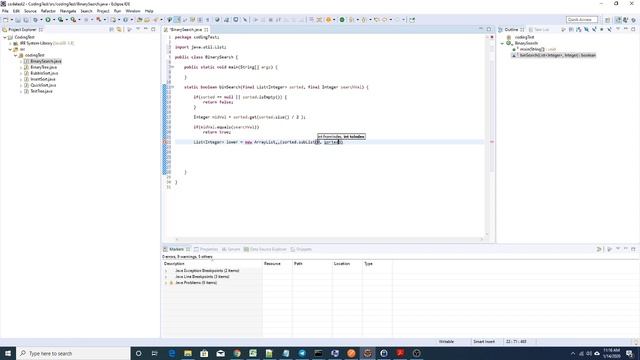The width and height of the screenshot is (640, 360).
Task: Click the Collapse All icon in Project Explorer
Action: 111,29
